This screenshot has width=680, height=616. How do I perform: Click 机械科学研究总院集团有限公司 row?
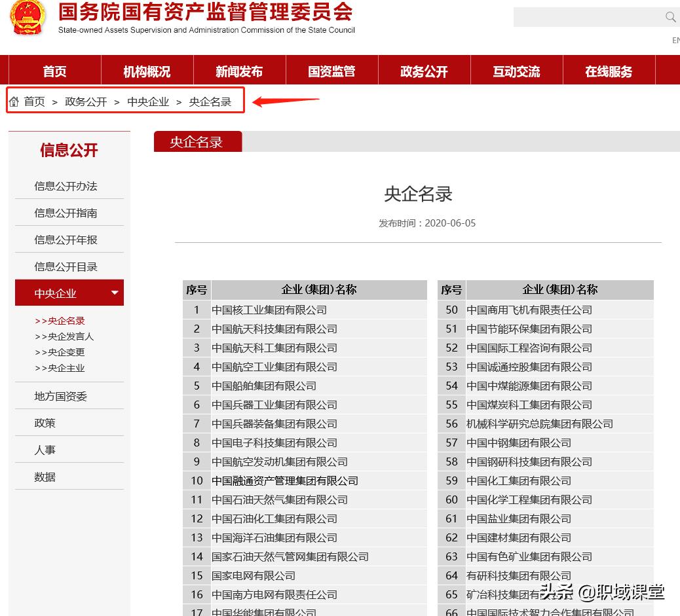[546, 424]
